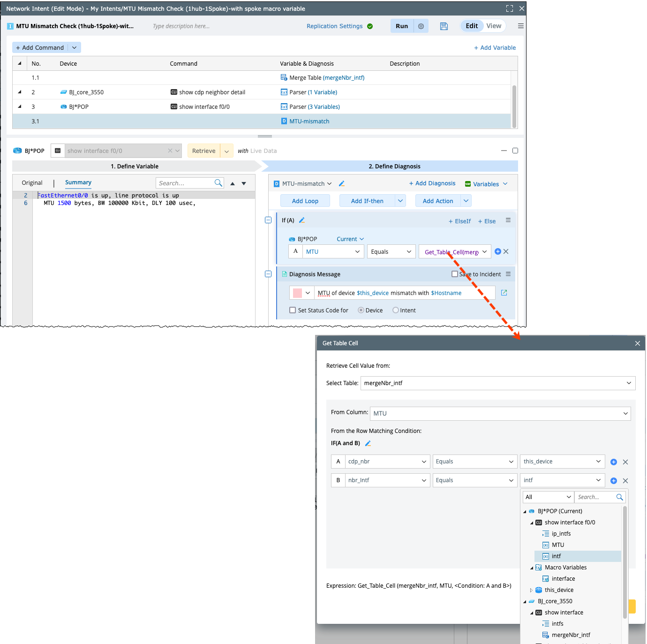Close the Get Table Cell dialog
The image size is (647, 644).
tap(638, 343)
